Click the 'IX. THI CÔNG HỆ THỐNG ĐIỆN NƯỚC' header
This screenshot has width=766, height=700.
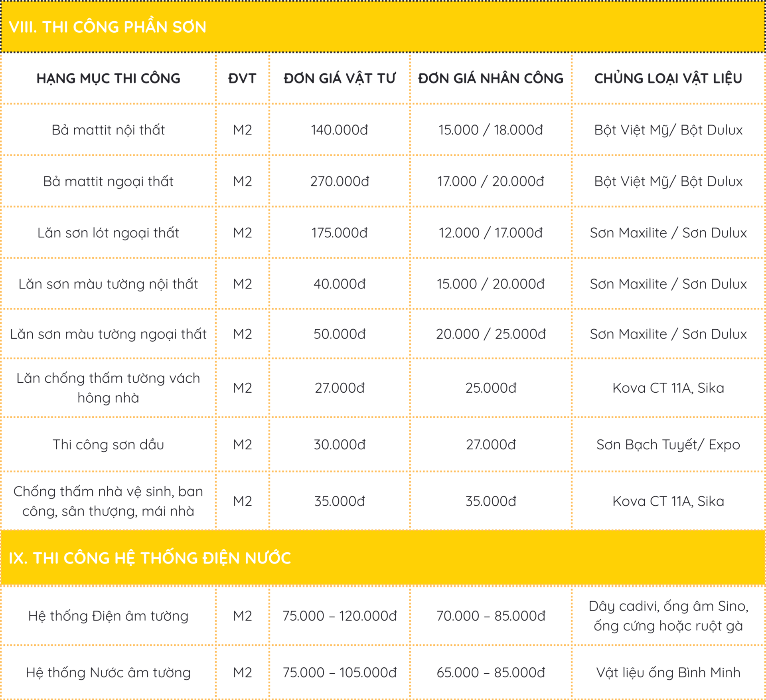150,558
